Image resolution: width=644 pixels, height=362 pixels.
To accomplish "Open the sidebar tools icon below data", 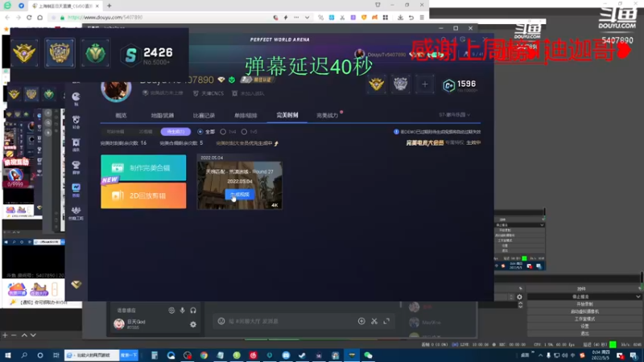I will (x=76, y=213).
